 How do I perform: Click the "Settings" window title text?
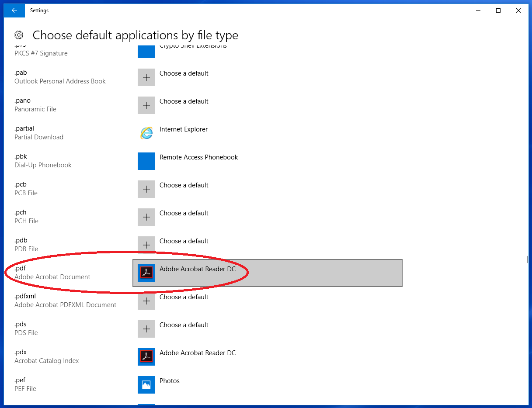click(39, 10)
